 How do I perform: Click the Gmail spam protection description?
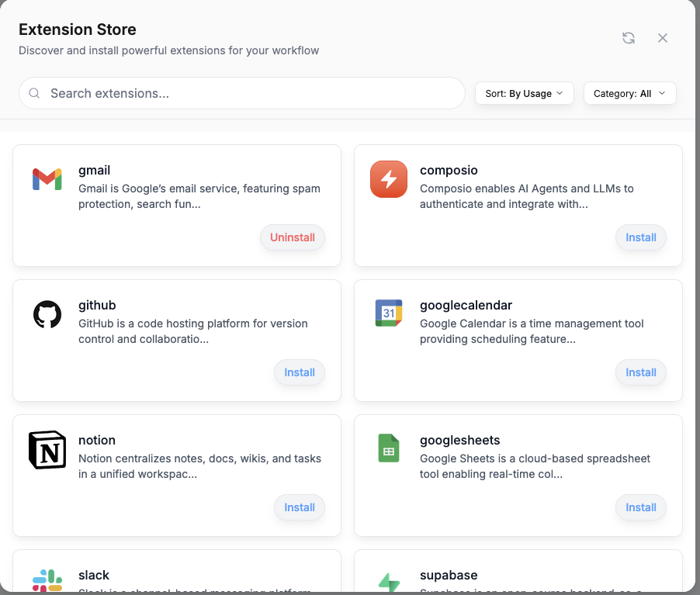[x=199, y=196]
